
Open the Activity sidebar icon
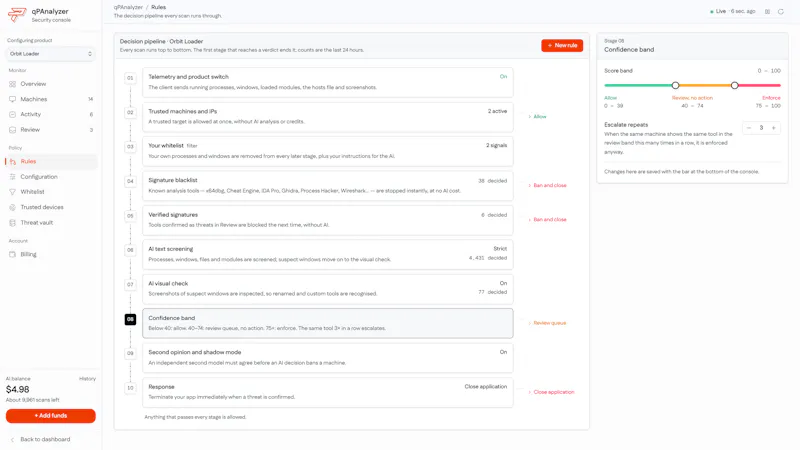click(12, 114)
